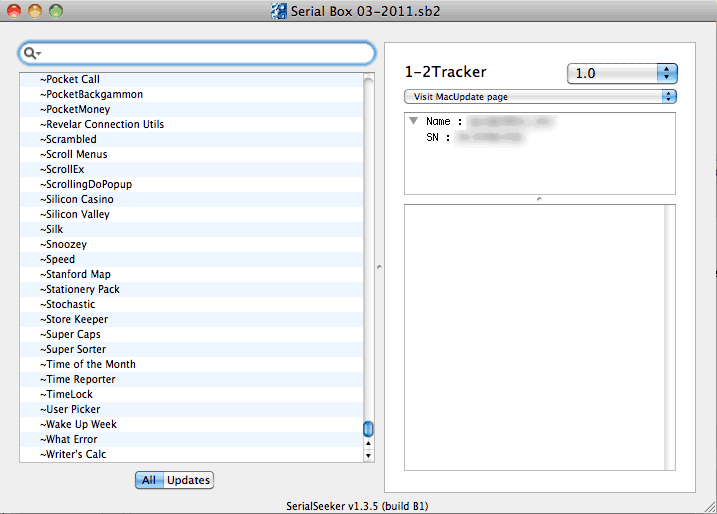Click the list scroll down arrow

tap(368, 455)
